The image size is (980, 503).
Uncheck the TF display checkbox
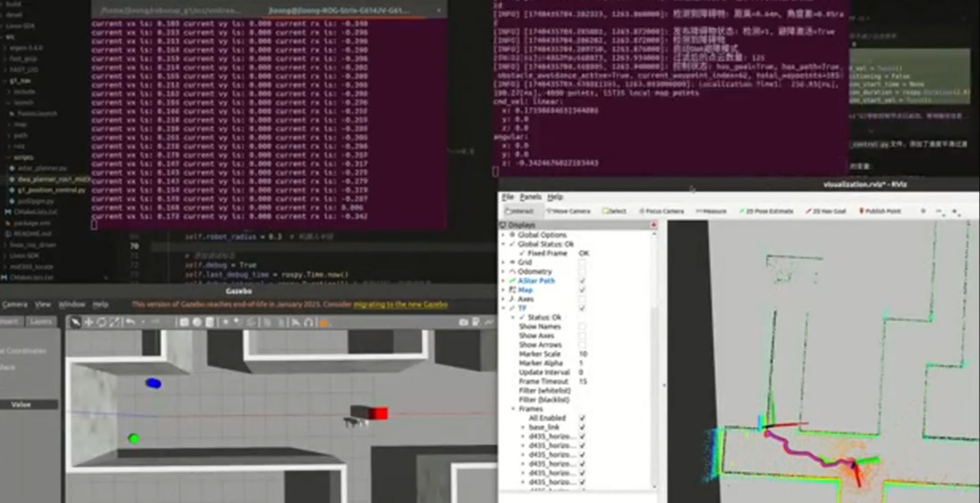(583, 308)
